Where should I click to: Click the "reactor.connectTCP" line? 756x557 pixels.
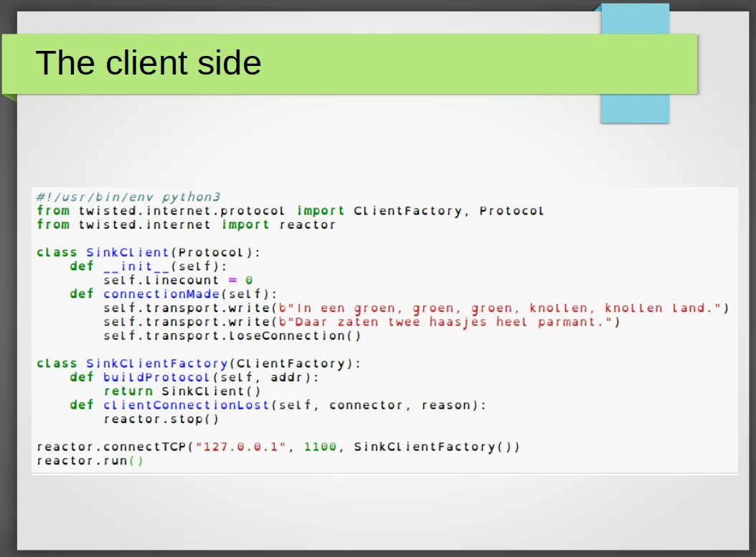(x=278, y=447)
